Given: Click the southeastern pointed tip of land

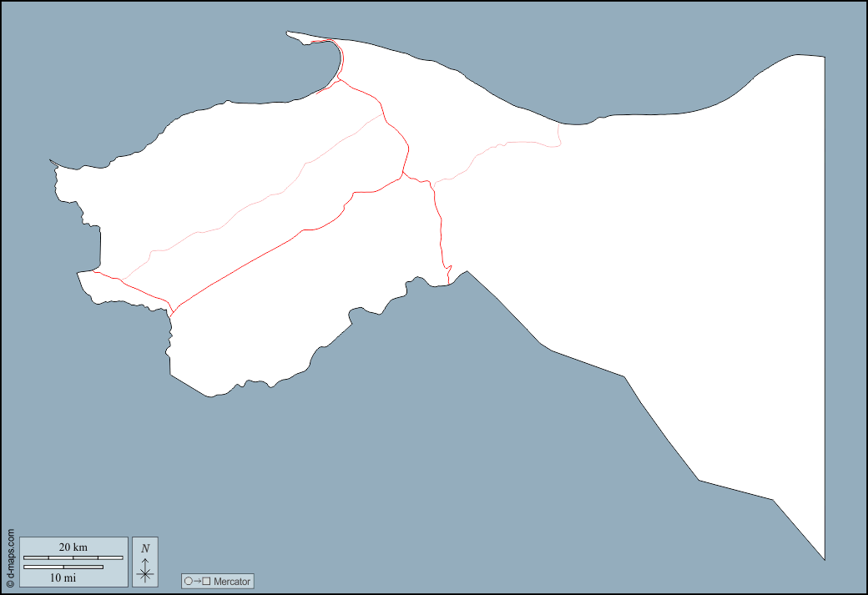Looking at the screenshot, I should [824, 558].
